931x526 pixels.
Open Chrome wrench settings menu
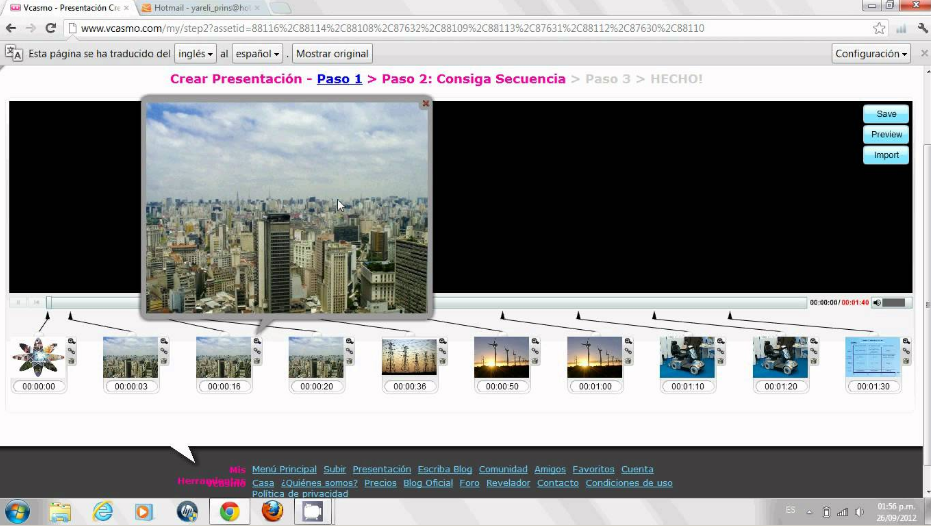point(921,28)
